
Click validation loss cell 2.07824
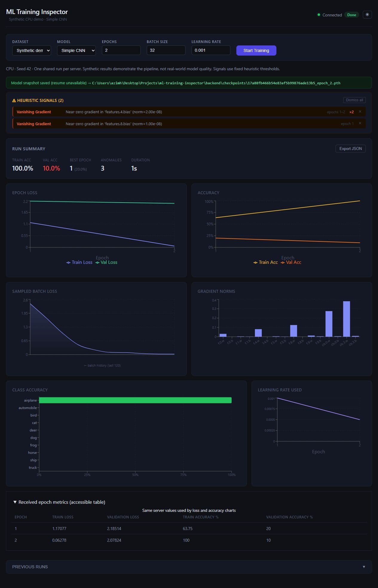[114, 540]
